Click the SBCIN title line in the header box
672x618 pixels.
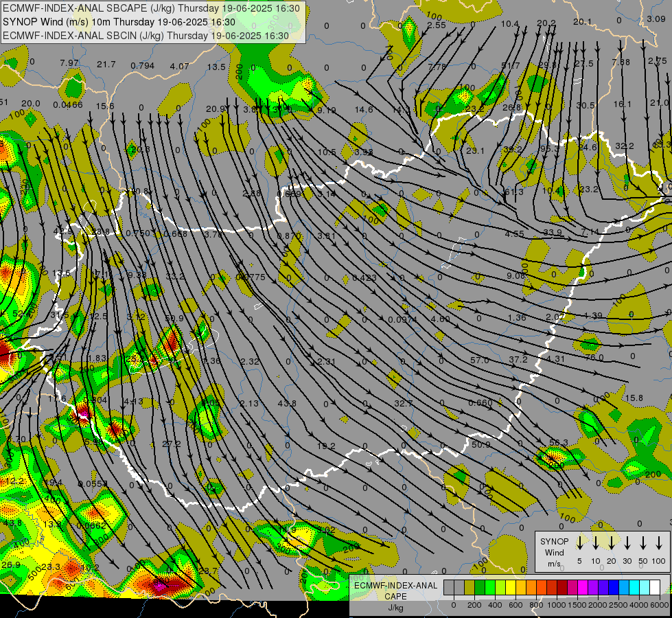(146, 36)
